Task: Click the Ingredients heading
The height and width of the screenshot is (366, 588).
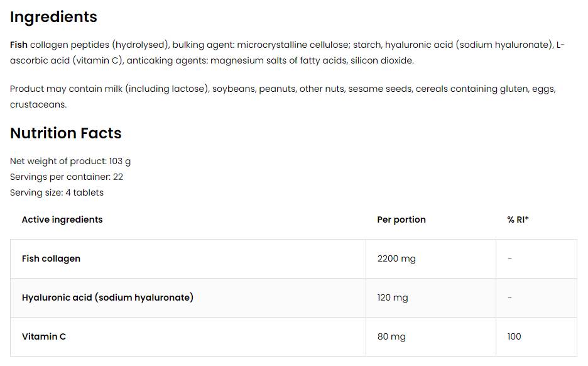Action: pos(53,17)
